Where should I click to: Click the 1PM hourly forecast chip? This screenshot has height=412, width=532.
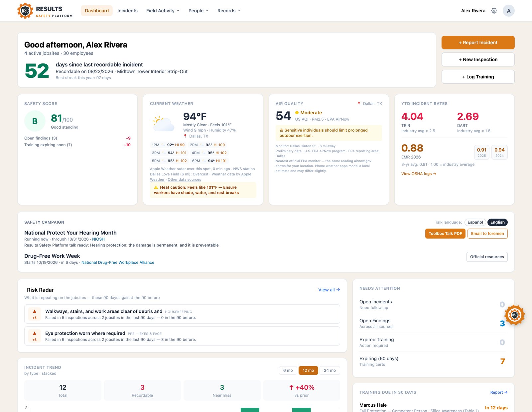168,145
